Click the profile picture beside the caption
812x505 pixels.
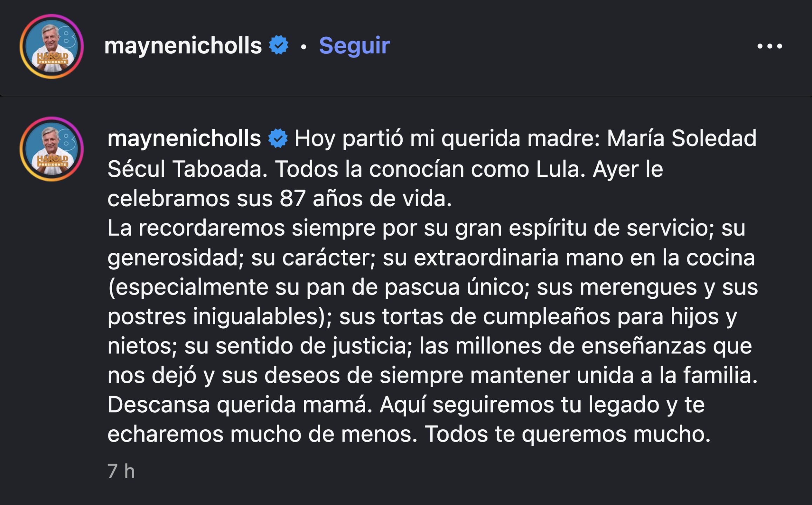(x=52, y=149)
